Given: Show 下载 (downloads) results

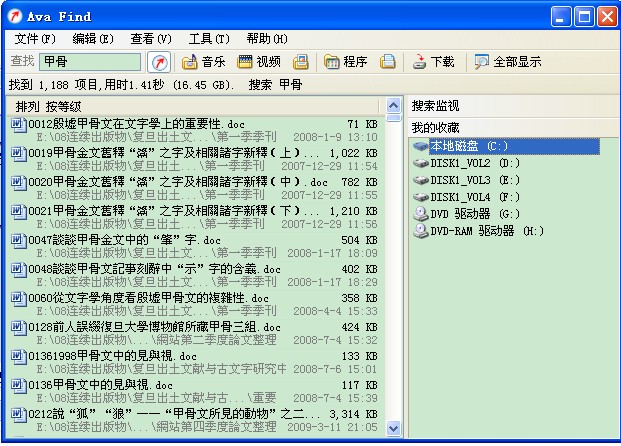Looking at the screenshot, I should tap(433, 62).
